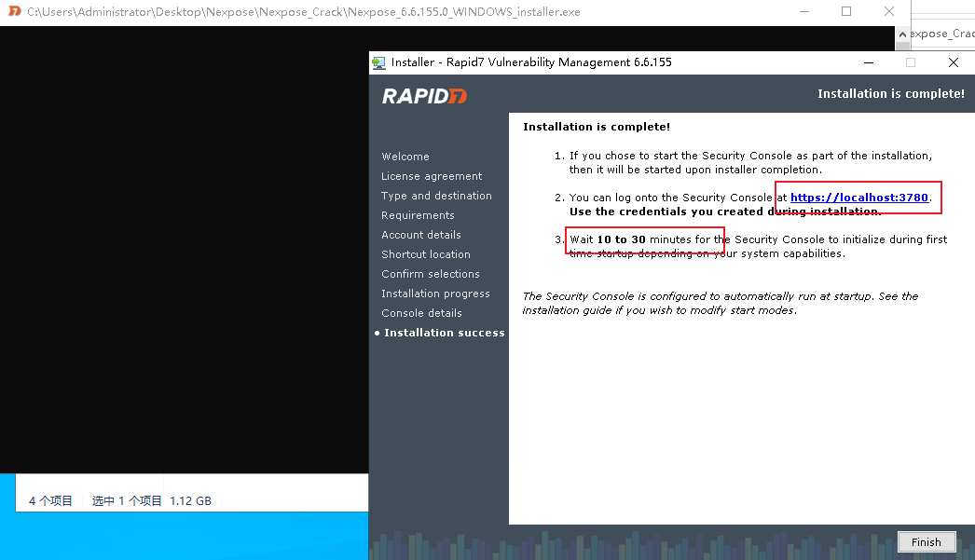Viewport: 975px width, 560px height.
Task: Click the 'Installation is complete!' body heading
Action: [597, 127]
